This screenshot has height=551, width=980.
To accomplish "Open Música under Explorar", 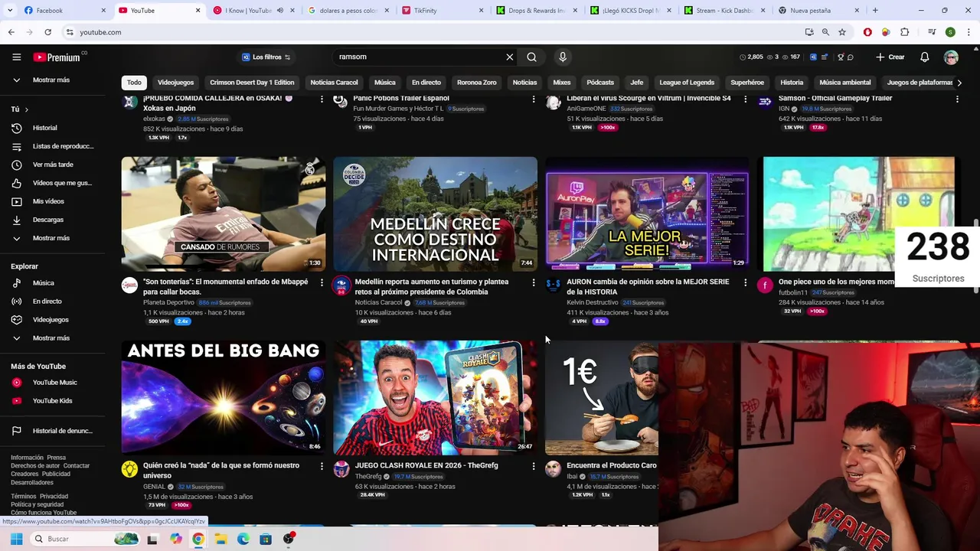I will [x=43, y=283].
